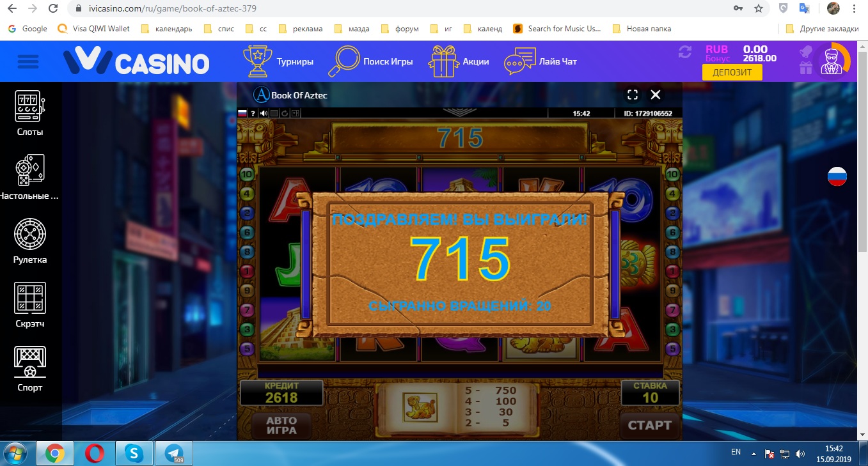
Task: Click the reload icon in the game toolbar
Action: 284,113
